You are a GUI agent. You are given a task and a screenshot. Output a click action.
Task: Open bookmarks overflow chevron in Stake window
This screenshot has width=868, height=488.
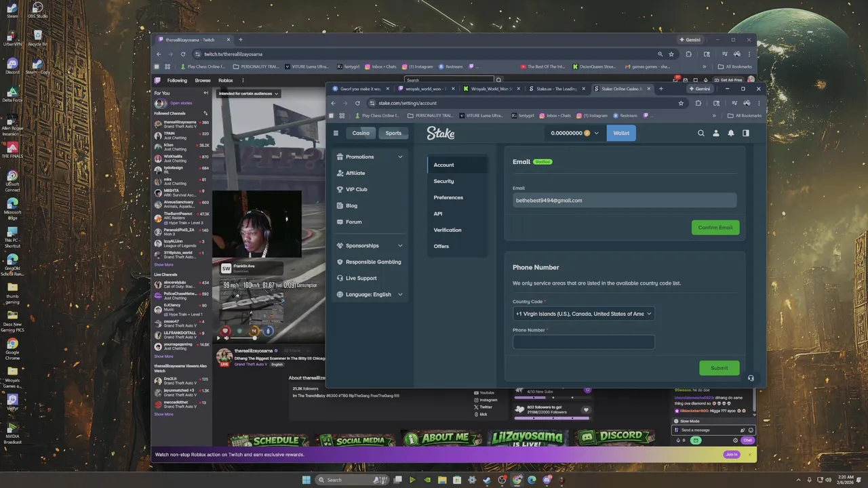pyautogui.click(x=714, y=116)
